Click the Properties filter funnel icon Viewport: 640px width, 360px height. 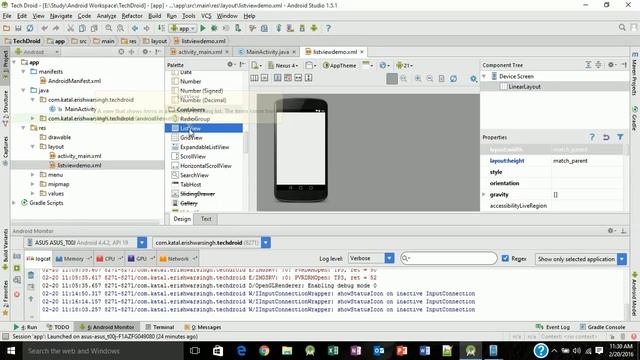tap(620, 137)
